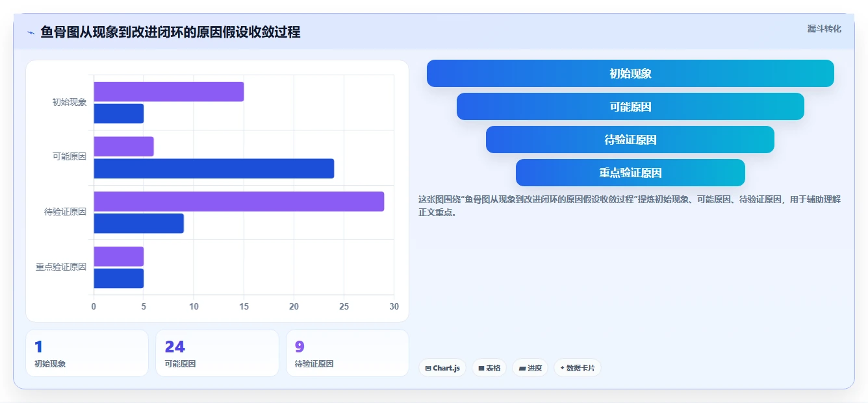The image size is (868, 403).
Task: Click the blue bar for 待验证原因
Action: [139, 223]
